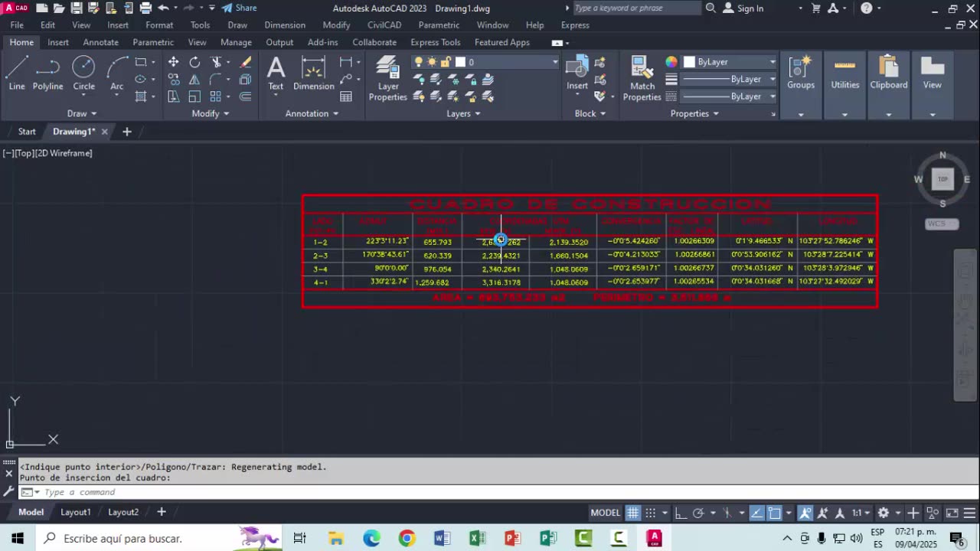Screen dimensions: 980x551
Task: Toggle polar tracking in status bar
Action: click(x=698, y=513)
